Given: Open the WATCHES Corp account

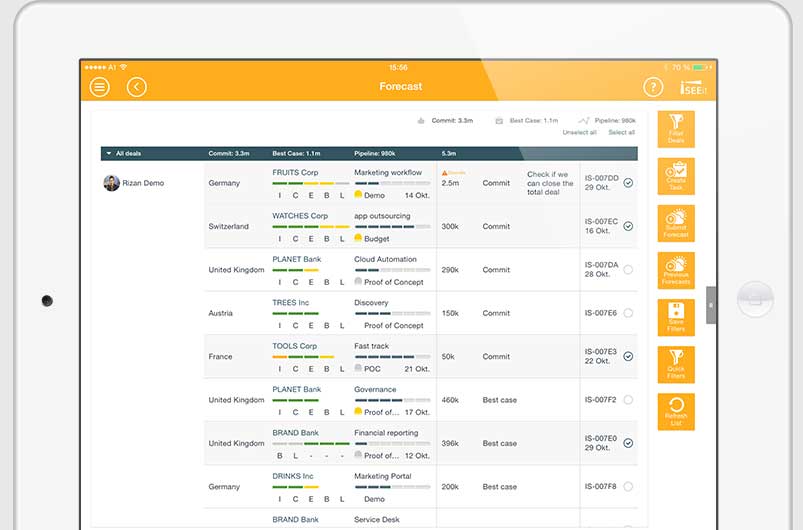Looking at the screenshot, I should 300,216.
